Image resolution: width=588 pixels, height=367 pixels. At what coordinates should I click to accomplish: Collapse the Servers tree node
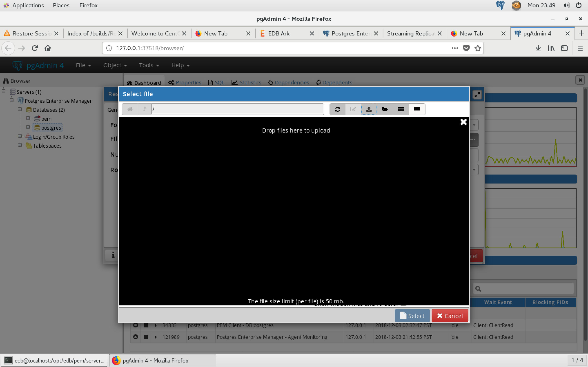(x=4, y=91)
